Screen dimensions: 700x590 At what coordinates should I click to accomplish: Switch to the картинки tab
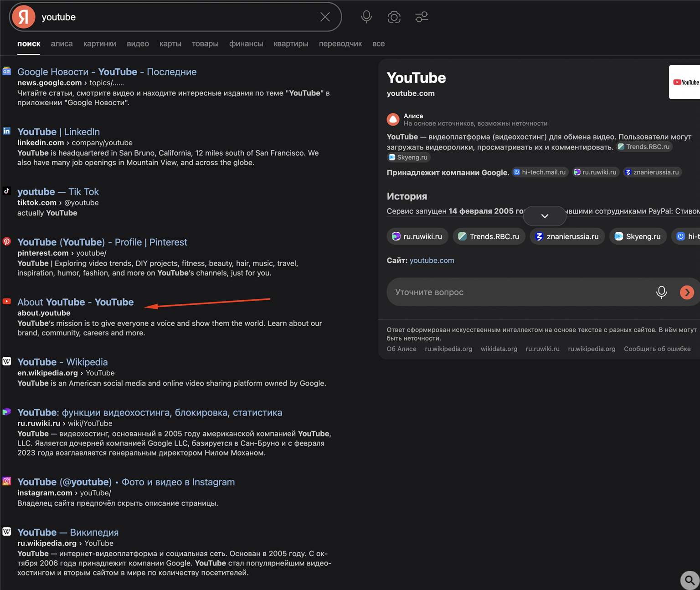click(99, 44)
